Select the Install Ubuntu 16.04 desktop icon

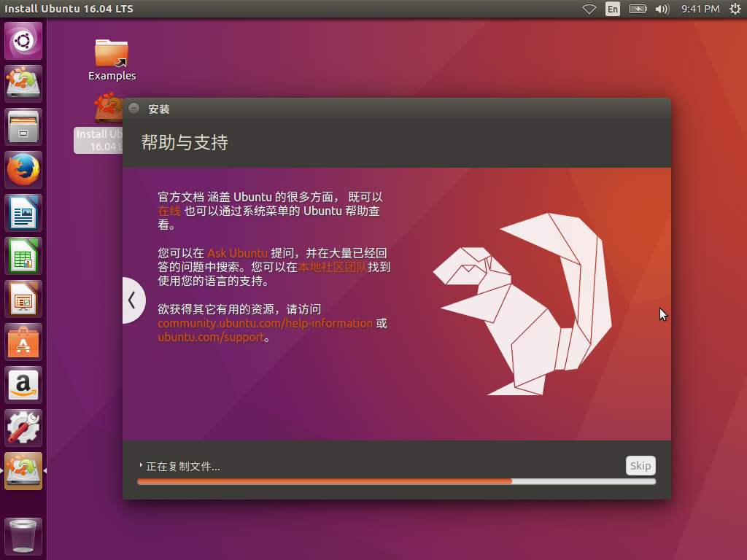98,124
